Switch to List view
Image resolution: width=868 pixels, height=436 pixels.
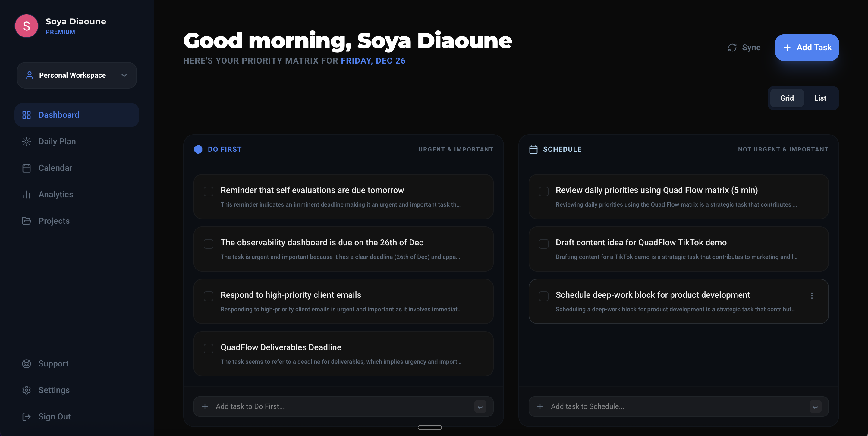pos(820,98)
